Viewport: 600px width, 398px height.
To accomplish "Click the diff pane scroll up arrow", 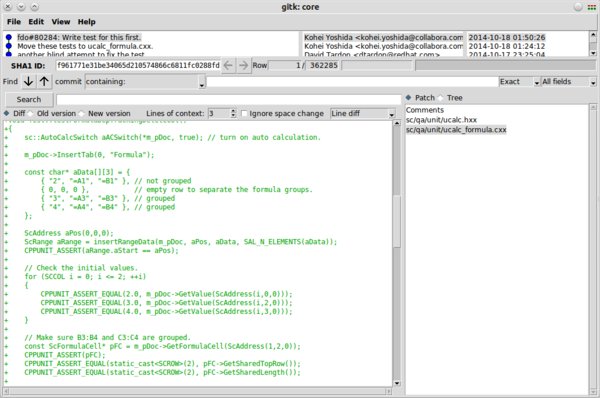I will pos(396,123).
